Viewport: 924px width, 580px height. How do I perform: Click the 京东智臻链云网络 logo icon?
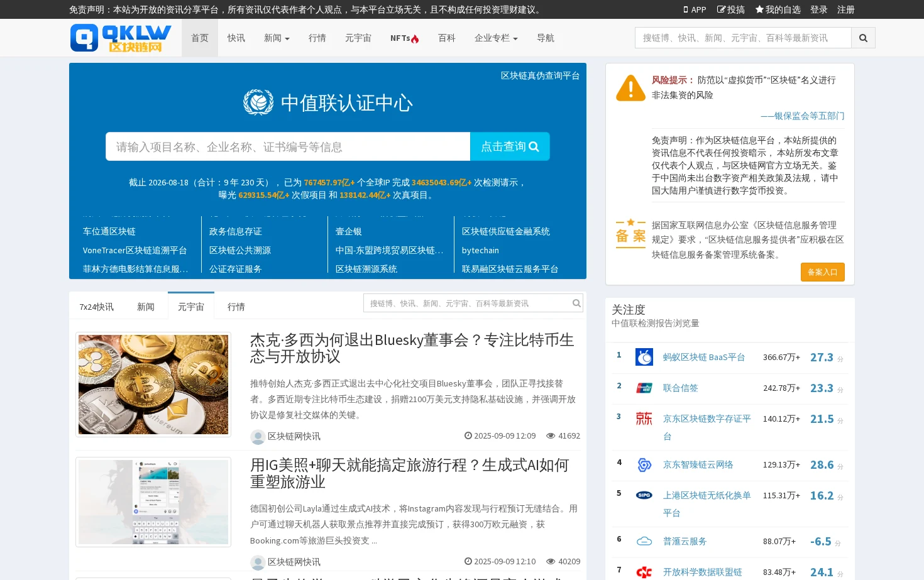coord(644,464)
